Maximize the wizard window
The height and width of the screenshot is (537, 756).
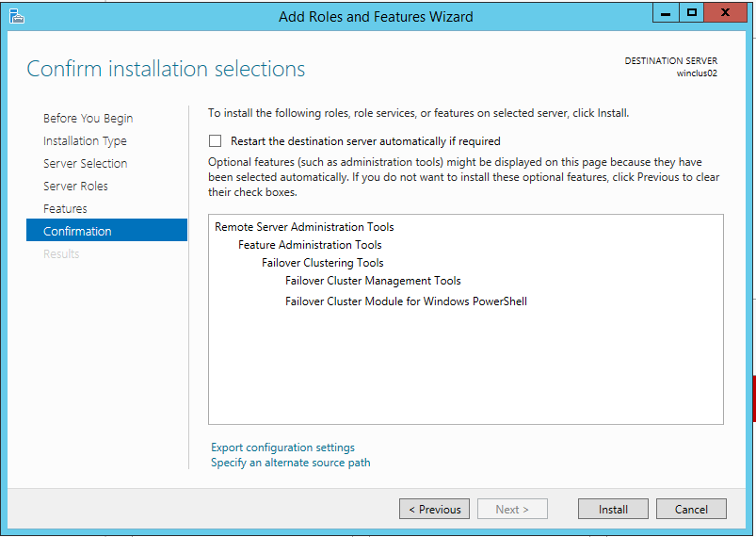(x=692, y=13)
